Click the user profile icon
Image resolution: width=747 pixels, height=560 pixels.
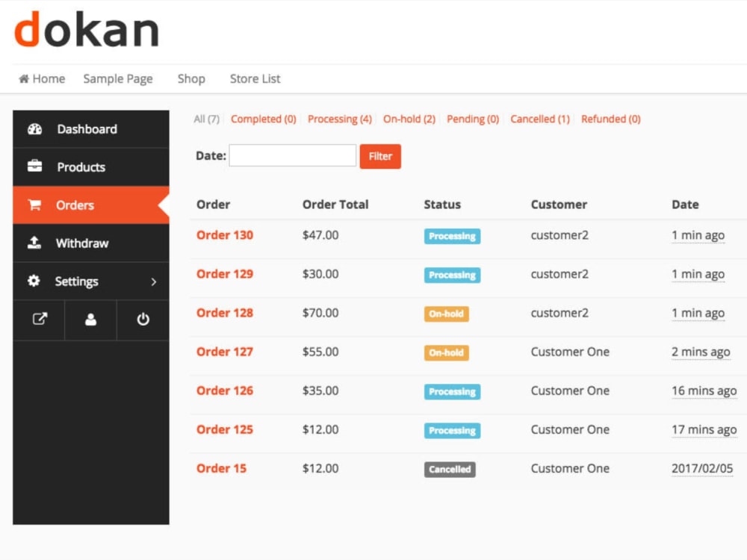[90, 320]
